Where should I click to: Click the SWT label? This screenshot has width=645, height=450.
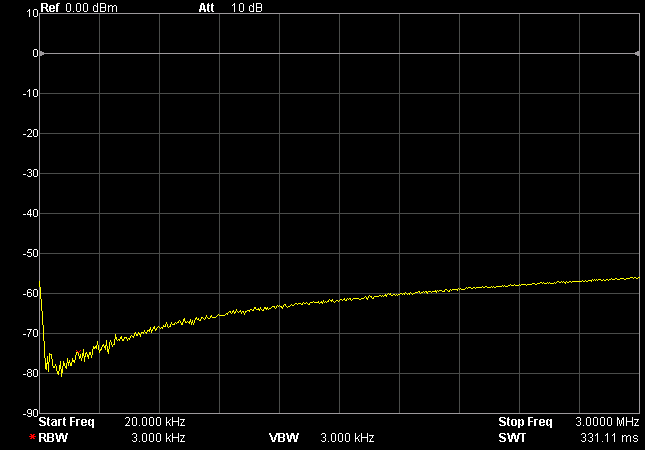click(512, 438)
